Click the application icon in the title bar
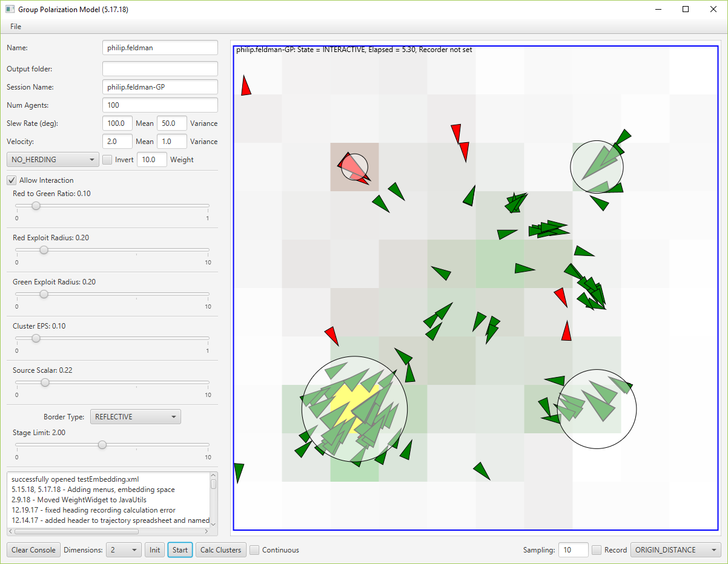The width and height of the screenshot is (728, 564). [x=10, y=10]
